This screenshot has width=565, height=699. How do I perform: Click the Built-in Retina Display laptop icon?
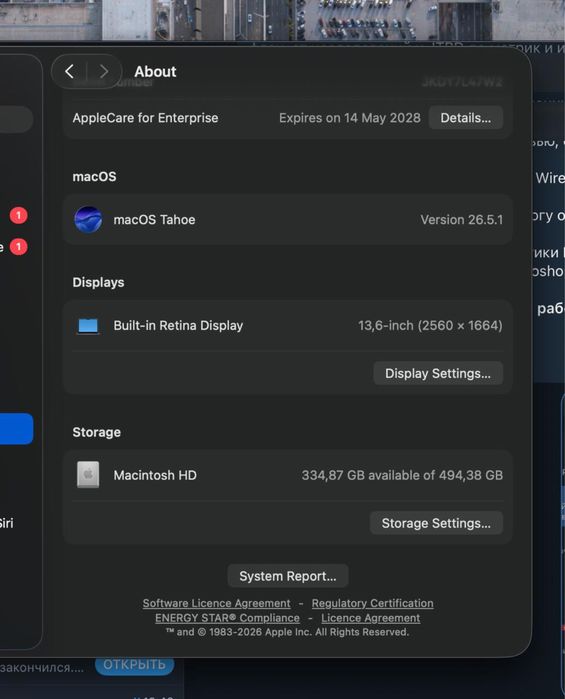(88, 326)
